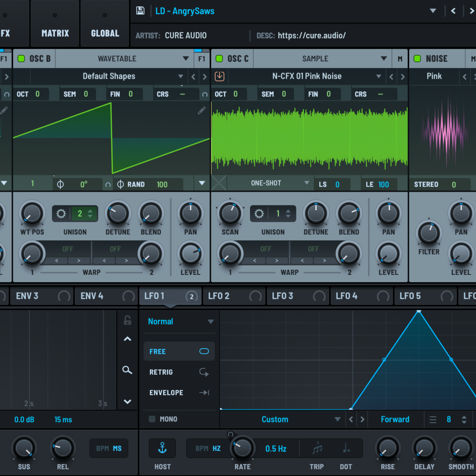476x476 pixels.
Task: Click the OSC C loop end value field
Action: [x=383, y=184]
